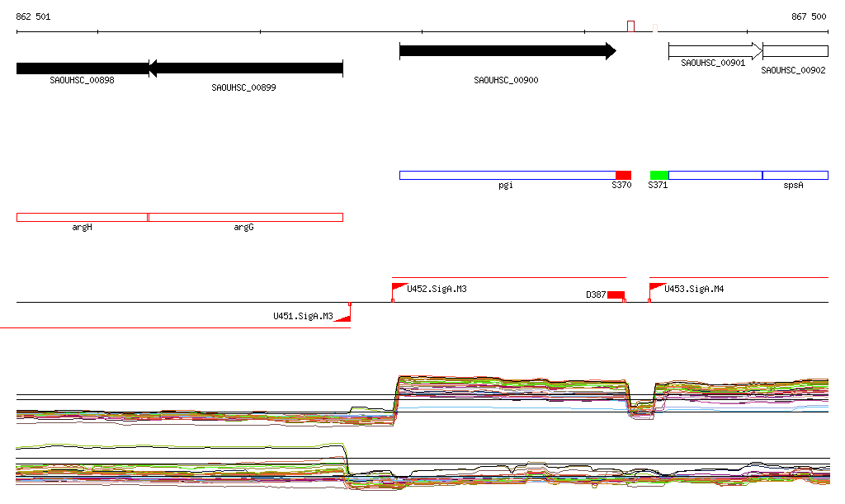The height and width of the screenshot is (504, 845).
Task: Click the white SAOUHSC_00902 gene box
Action: [x=795, y=51]
